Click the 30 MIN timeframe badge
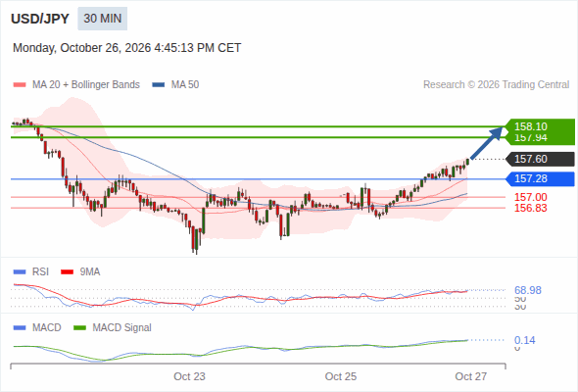578x392 pixels. 103,19
